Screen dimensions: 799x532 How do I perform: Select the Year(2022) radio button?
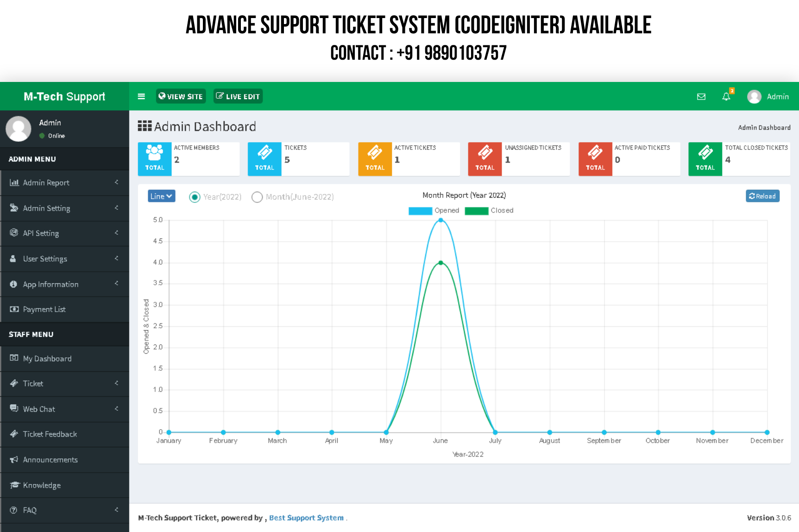195,197
